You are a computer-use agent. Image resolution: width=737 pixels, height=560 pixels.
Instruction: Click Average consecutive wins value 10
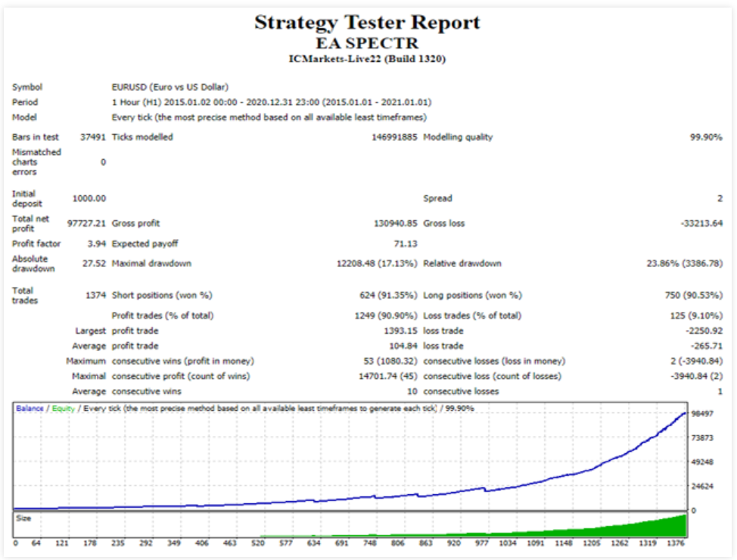tap(412, 391)
